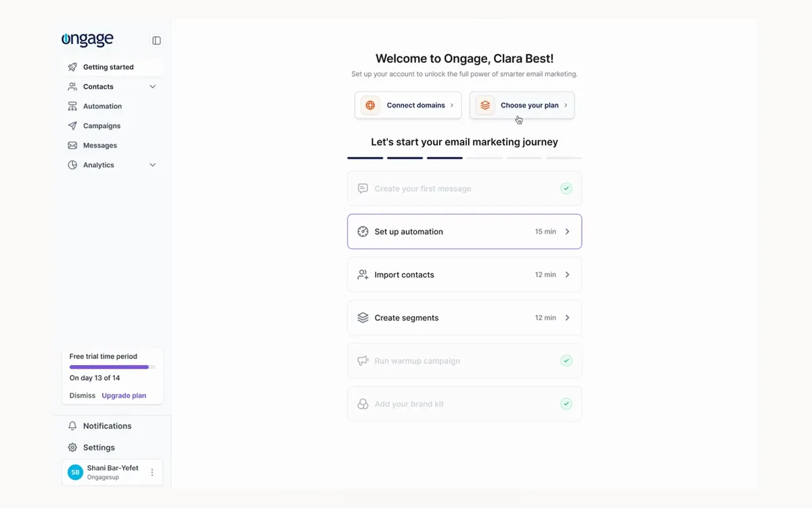Click the Upgrade plan link

[x=124, y=396]
